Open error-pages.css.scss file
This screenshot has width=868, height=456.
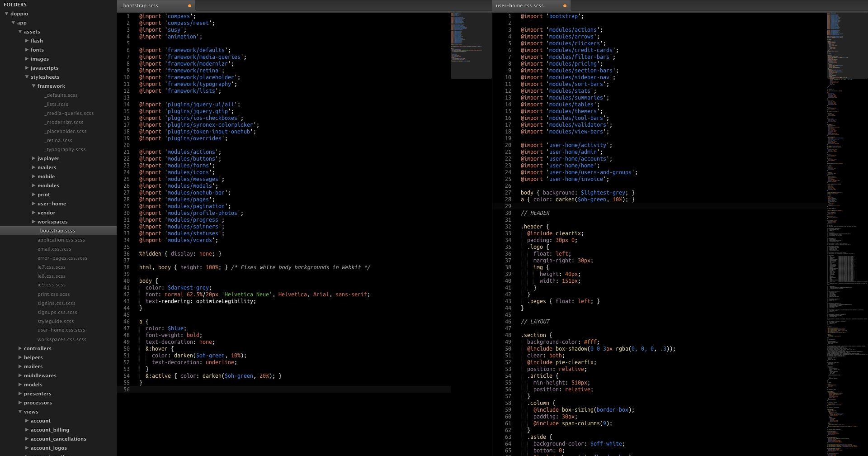(x=62, y=258)
